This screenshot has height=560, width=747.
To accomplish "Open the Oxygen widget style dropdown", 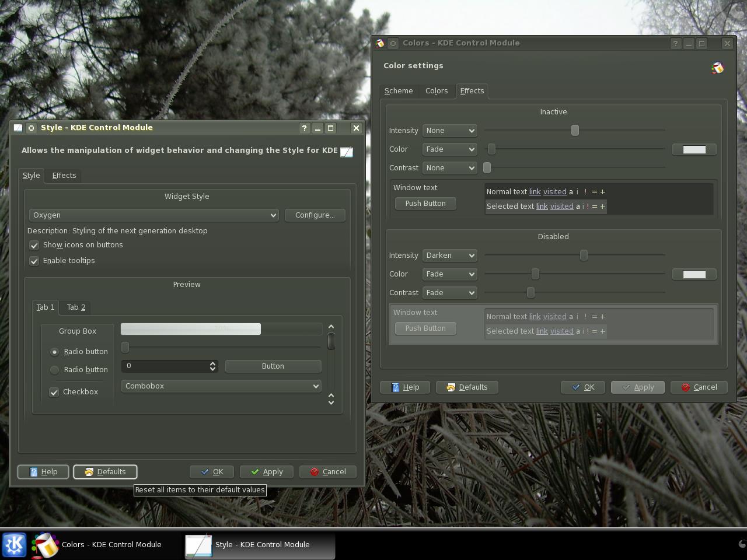I will (154, 215).
